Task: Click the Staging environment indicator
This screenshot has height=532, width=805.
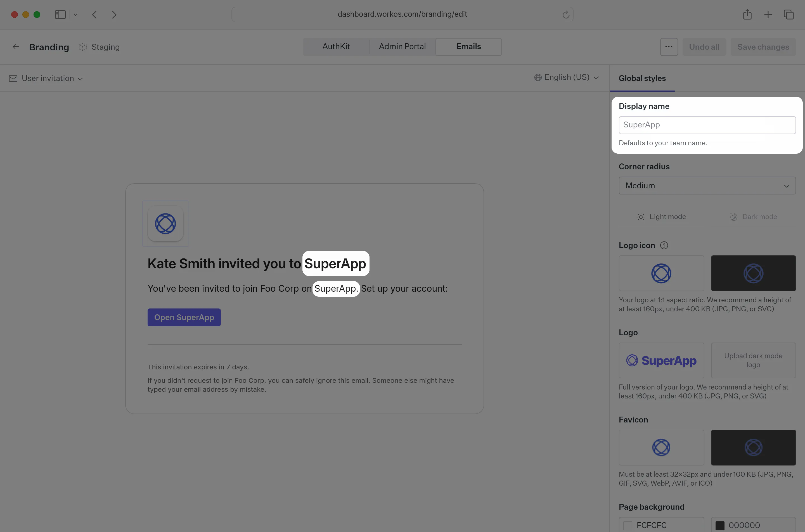Action: [99, 47]
